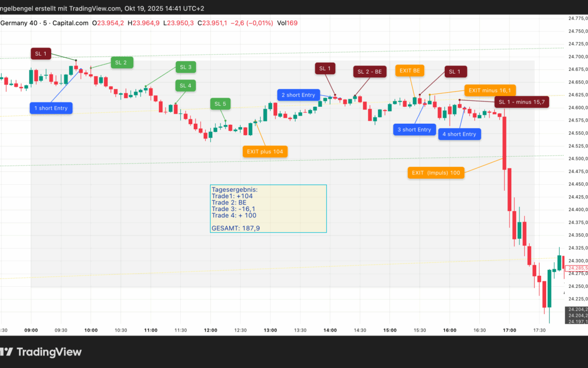Click the blue 1 short Entry label

[x=51, y=108]
